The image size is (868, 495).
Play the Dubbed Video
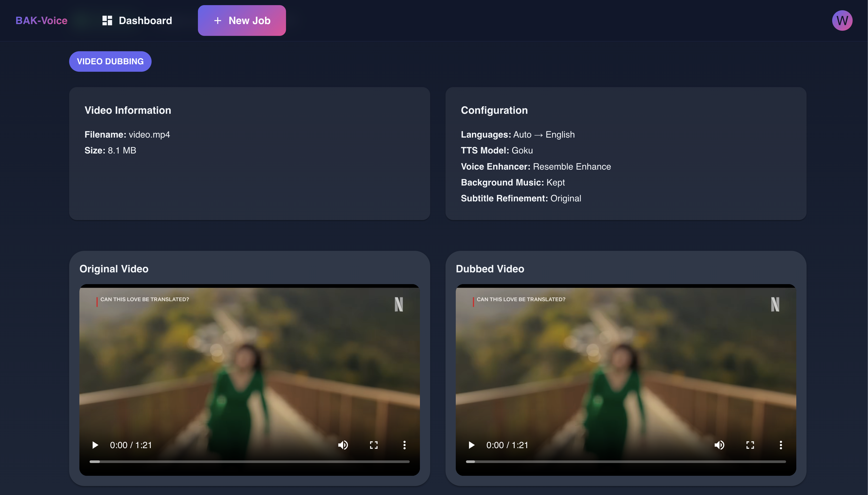(472, 445)
